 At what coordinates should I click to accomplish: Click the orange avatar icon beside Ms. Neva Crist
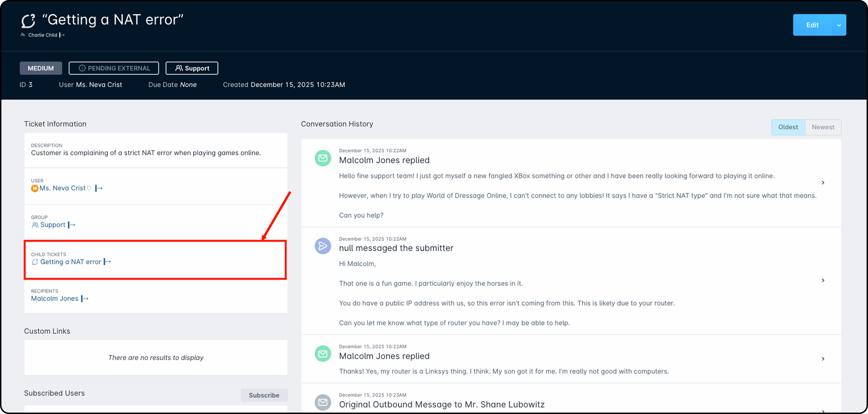pyautogui.click(x=35, y=188)
